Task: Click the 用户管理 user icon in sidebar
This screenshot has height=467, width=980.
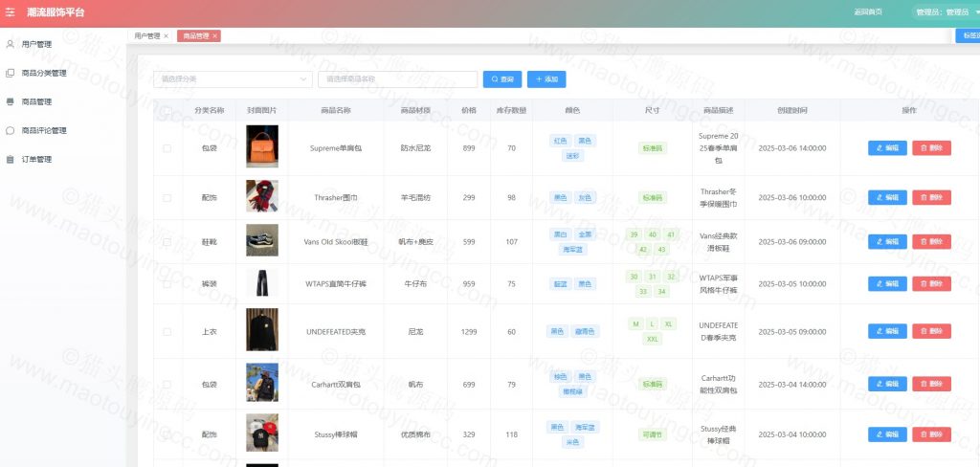Action: tap(10, 44)
